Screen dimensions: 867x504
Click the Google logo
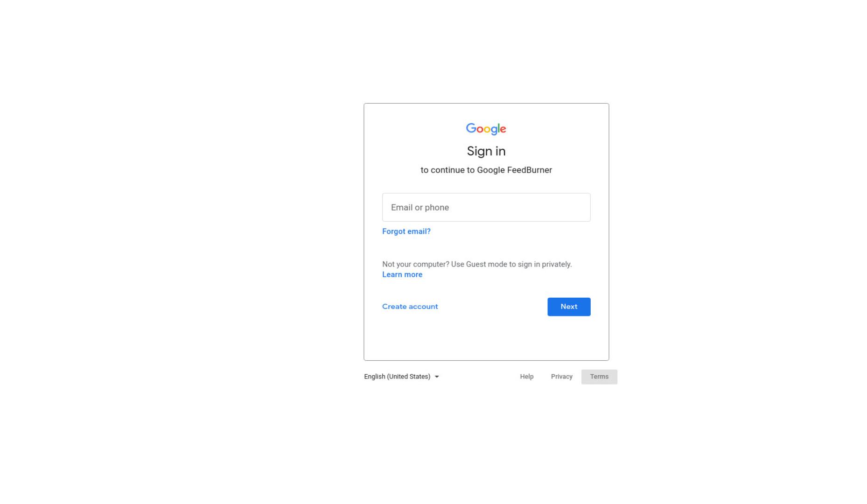tap(486, 129)
